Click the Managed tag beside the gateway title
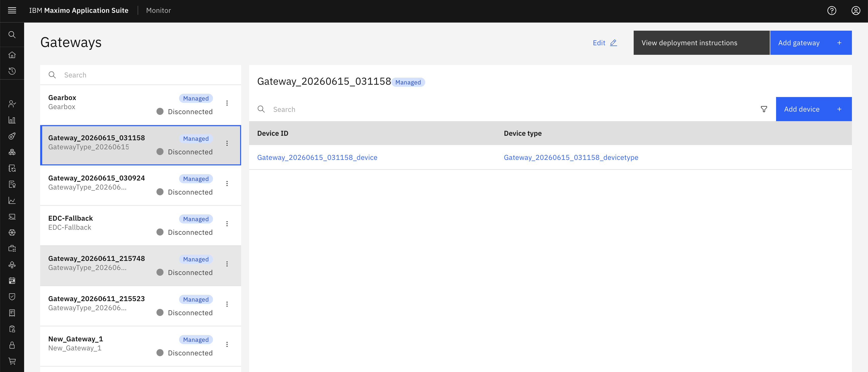The width and height of the screenshot is (868, 372). 408,82
